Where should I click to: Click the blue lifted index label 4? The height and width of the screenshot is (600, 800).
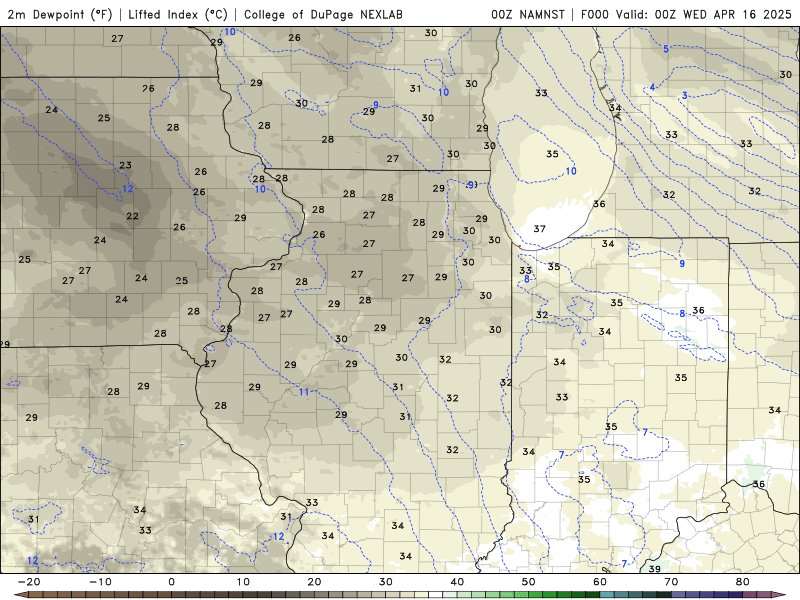click(x=652, y=87)
